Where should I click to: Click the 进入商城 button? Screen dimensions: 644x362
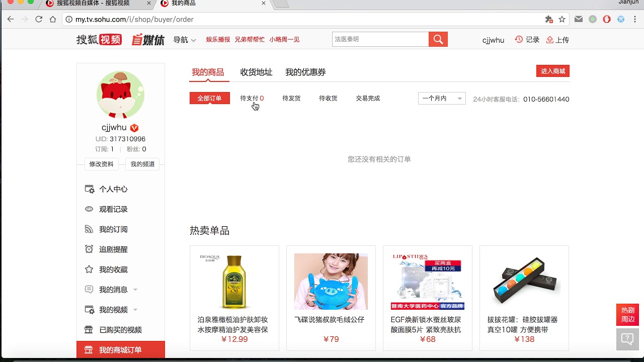553,71
